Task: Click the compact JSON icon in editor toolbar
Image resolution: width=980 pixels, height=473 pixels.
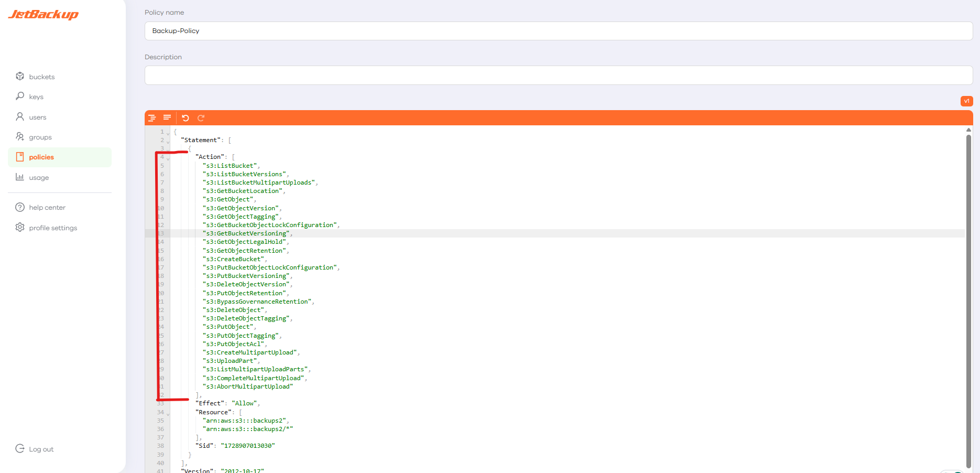Action: 167,118
